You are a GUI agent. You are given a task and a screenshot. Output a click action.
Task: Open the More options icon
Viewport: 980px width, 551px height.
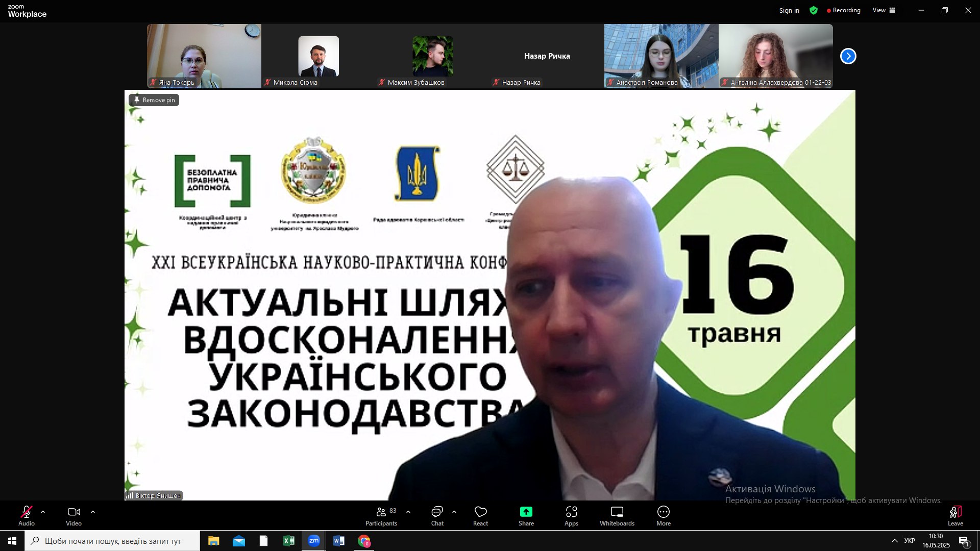click(x=663, y=512)
